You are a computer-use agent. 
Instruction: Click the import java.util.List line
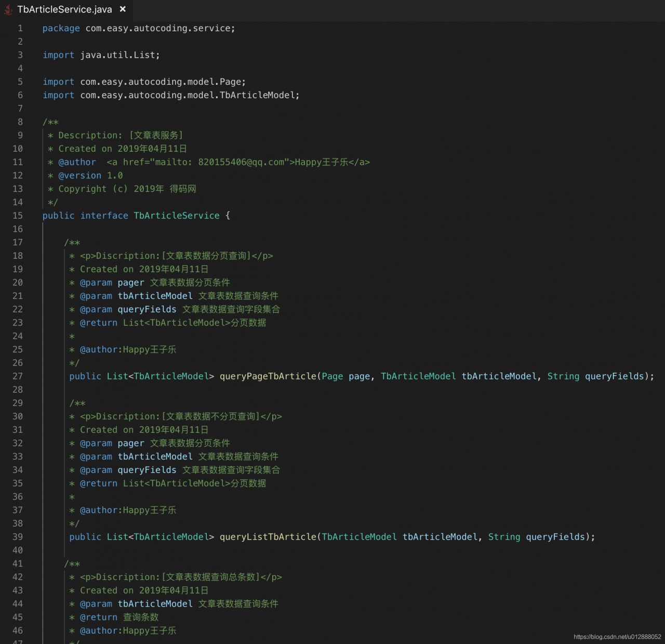(x=101, y=55)
